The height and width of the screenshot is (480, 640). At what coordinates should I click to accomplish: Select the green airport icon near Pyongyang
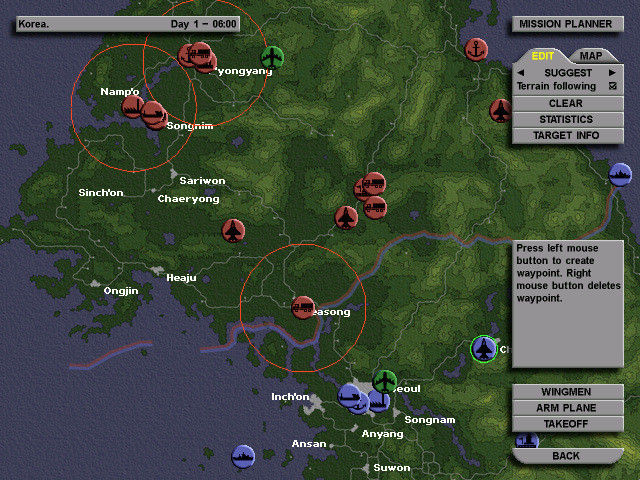pyautogui.click(x=272, y=58)
